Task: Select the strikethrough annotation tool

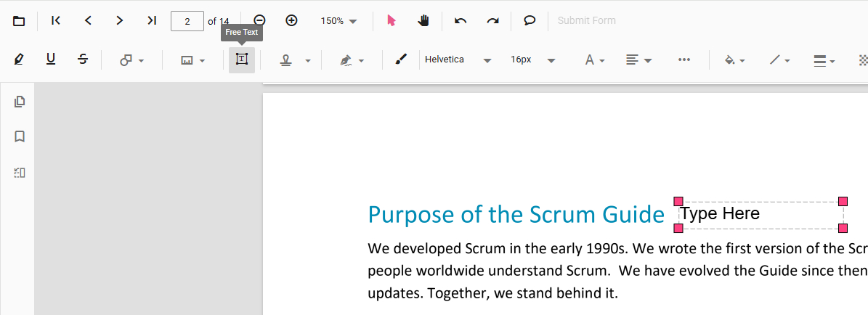Action: 83,60
